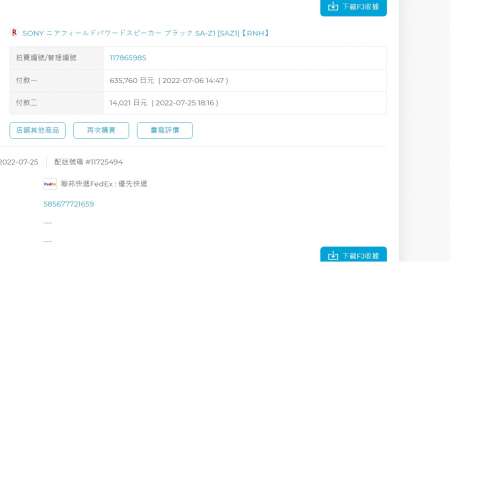500x500 pixels.
Task: Select the FedEx priority shipping method text
Action: click(x=104, y=184)
